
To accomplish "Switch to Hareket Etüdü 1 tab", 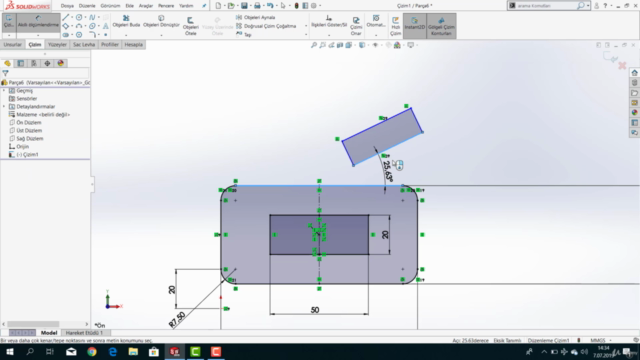I will pyautogui.click(x=84, y=333).
